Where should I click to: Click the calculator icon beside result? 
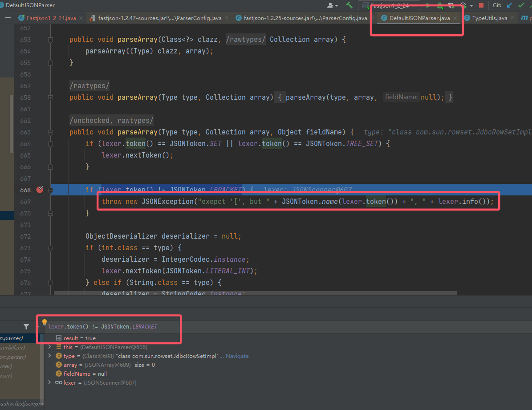59,338
